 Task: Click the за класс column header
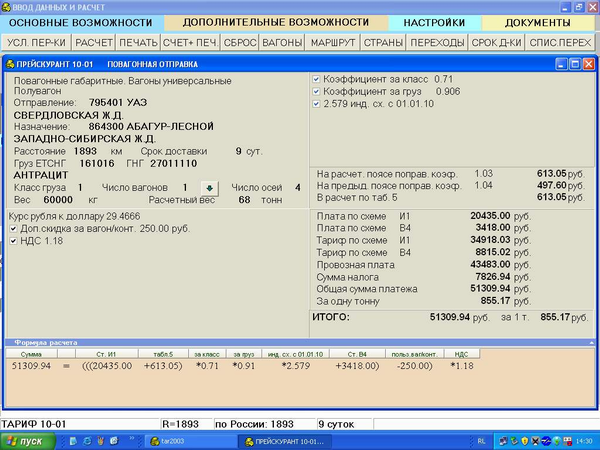[207, 354]
